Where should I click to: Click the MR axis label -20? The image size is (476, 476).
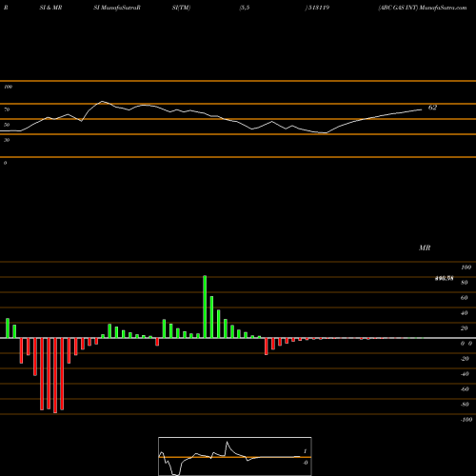tap(465, 359)
